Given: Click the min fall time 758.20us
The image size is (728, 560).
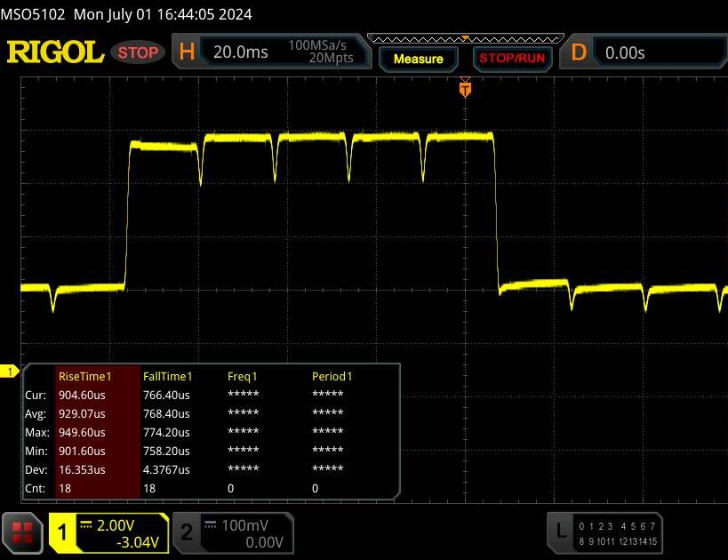Looking at the screenshot, I should [166, 451].
